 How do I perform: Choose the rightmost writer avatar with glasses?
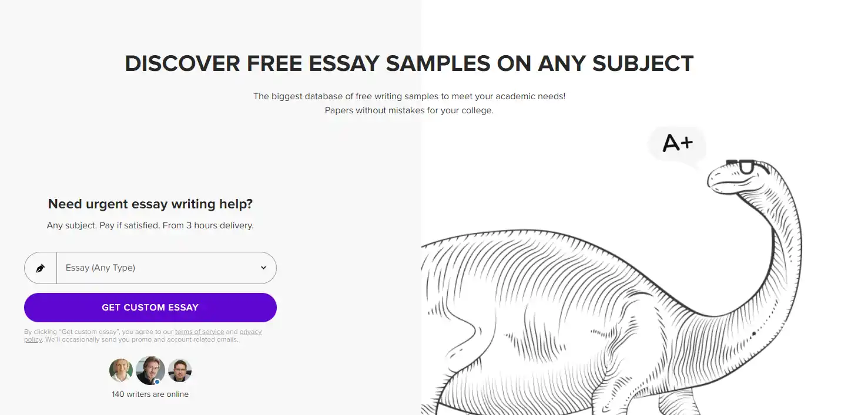tap(180, 370)
